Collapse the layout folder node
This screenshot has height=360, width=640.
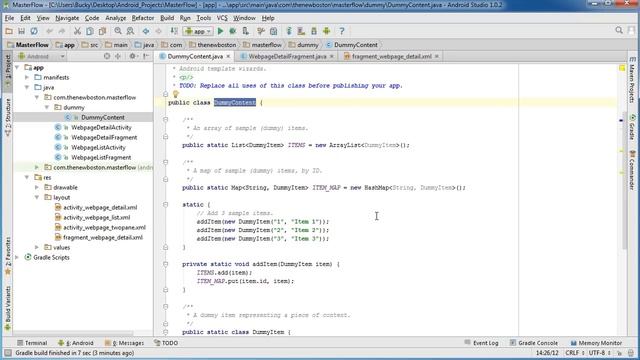coord(37,197)
